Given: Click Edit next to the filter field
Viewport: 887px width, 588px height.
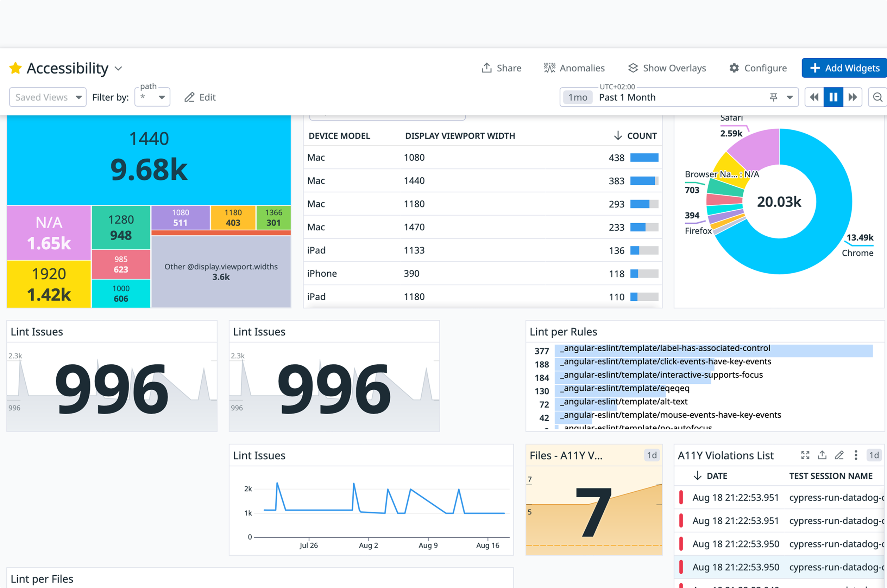Looking at the screenshot, I should [x=200, y=97].
